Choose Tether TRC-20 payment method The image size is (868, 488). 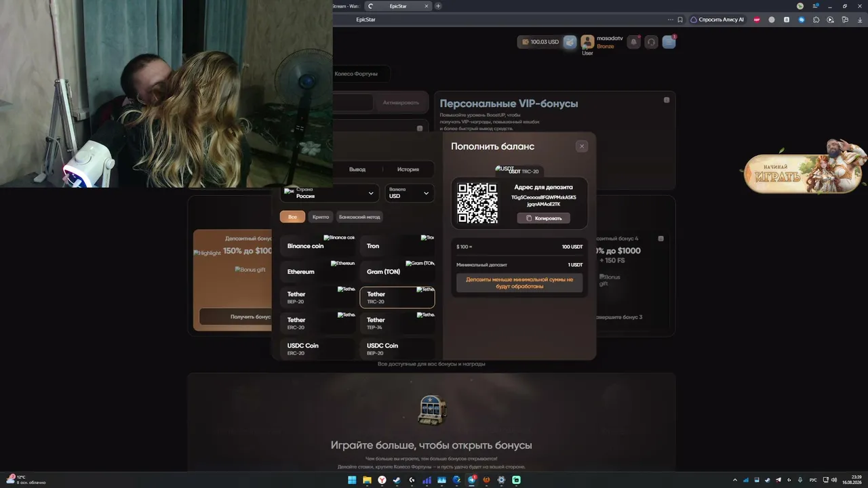[397, 298]
